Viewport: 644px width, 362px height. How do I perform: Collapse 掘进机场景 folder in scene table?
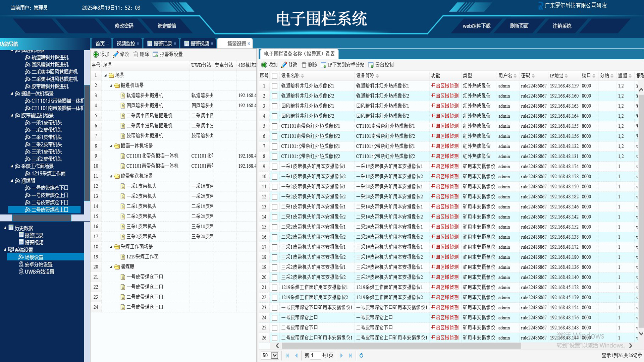point(111,85)
